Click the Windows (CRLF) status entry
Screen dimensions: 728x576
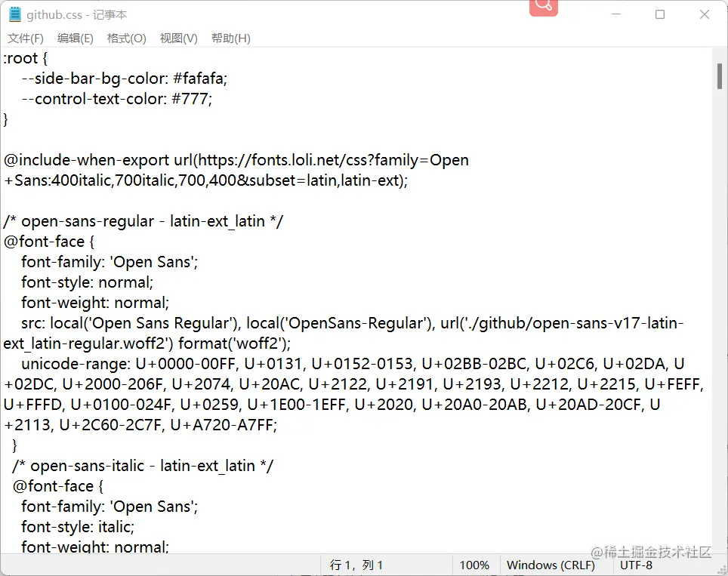[x=551, y=565]
